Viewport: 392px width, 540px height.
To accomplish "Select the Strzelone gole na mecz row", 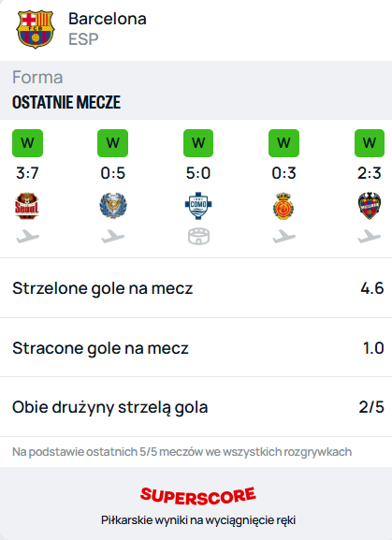I will 196,288.
